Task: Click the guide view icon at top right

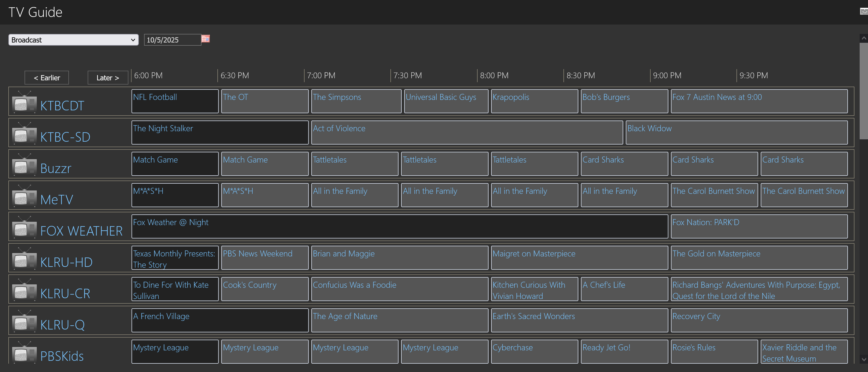Action: [x=864, y=12]
